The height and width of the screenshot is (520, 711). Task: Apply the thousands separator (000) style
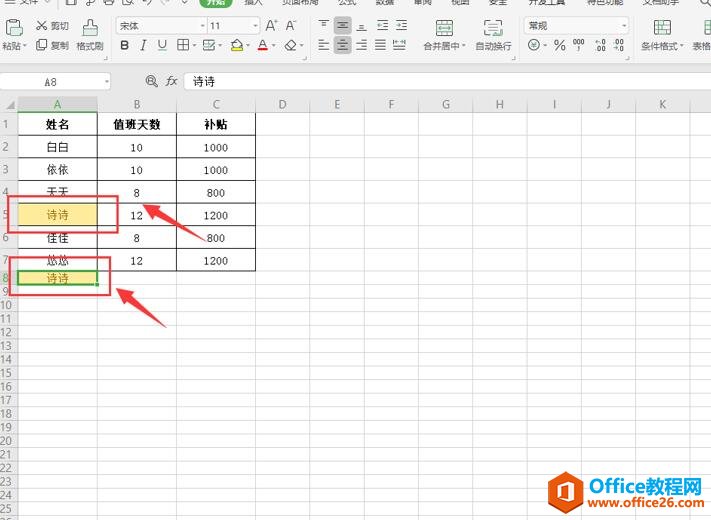[579, 44]
